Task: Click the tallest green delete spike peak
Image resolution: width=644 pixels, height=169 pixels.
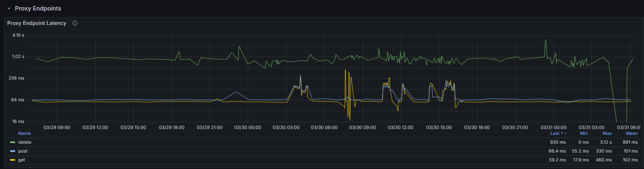Action: [546, 40]
